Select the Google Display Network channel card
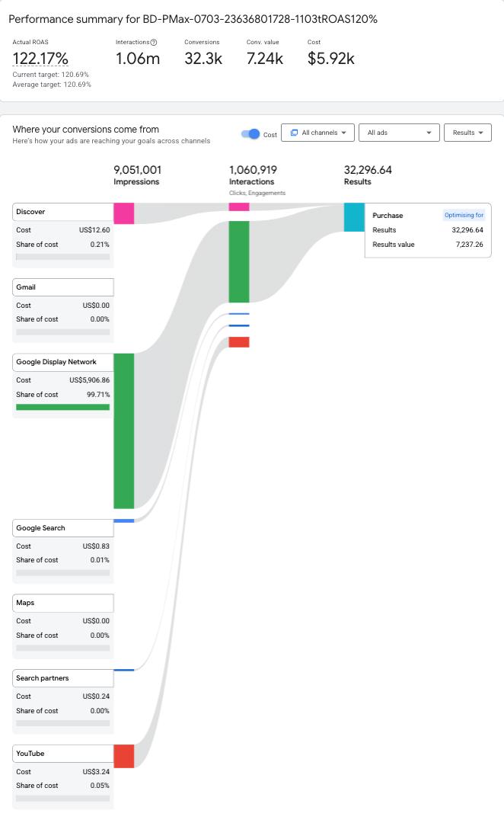504x823 pixels. tap(63, 362)
